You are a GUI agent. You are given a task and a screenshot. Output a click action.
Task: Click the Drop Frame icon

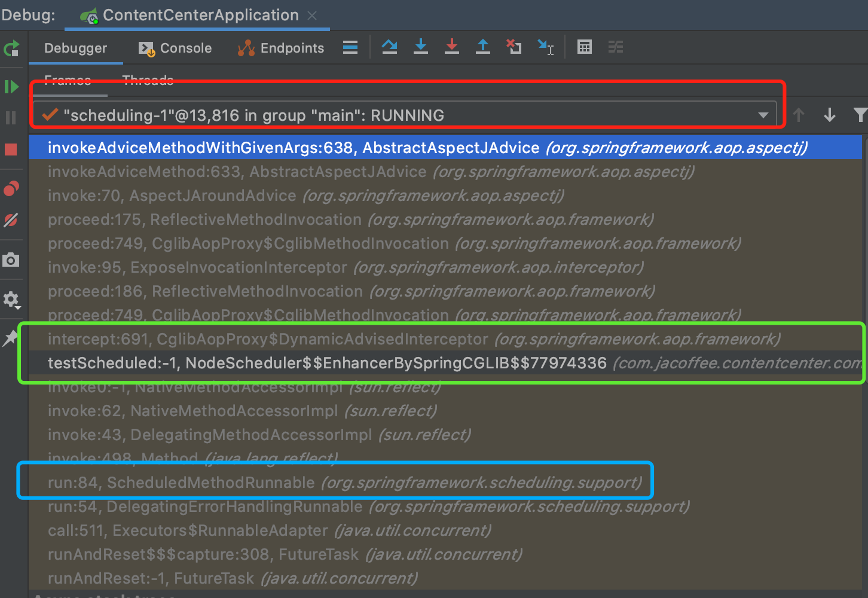point(514,47)
